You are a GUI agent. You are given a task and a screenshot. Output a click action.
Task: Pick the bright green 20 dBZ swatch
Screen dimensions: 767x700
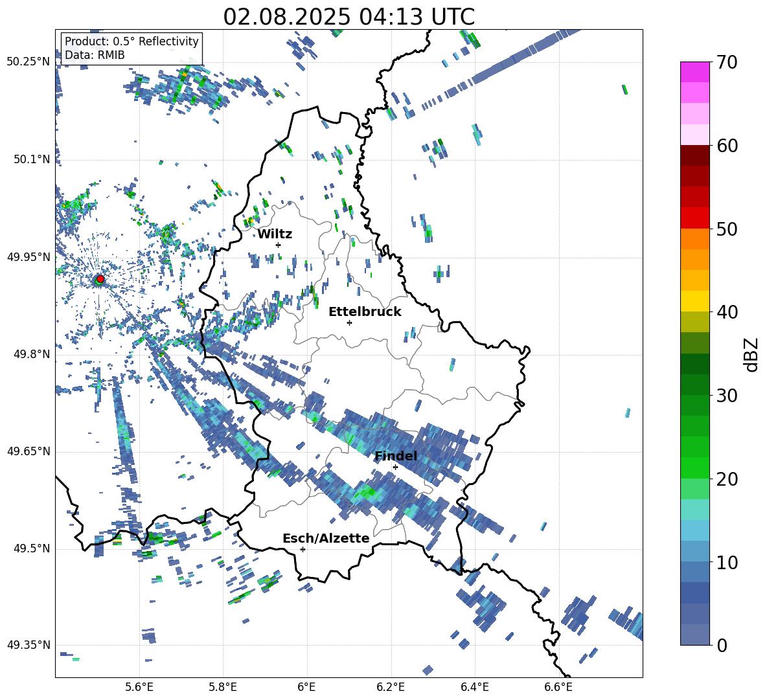[695, 468]
